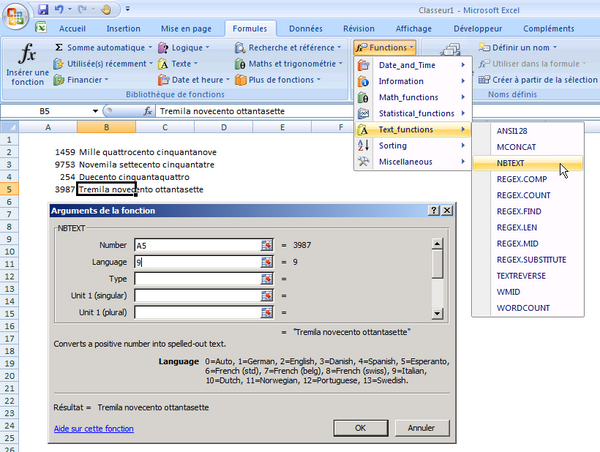Click into the Unit 1 (singular) field
The image size is (600, 452).
pyautogui.click(x=197, y=295)
